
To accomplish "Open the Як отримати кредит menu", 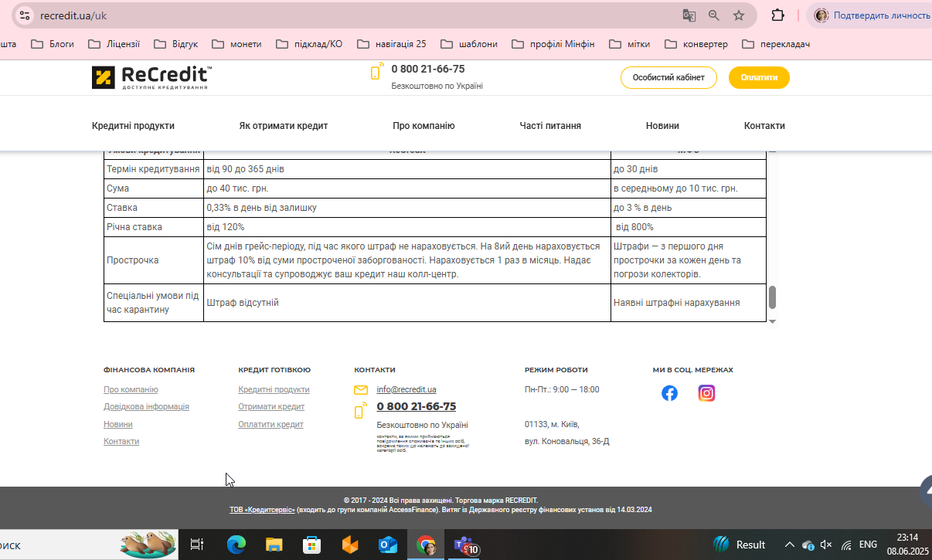I will tap(284, 126).
